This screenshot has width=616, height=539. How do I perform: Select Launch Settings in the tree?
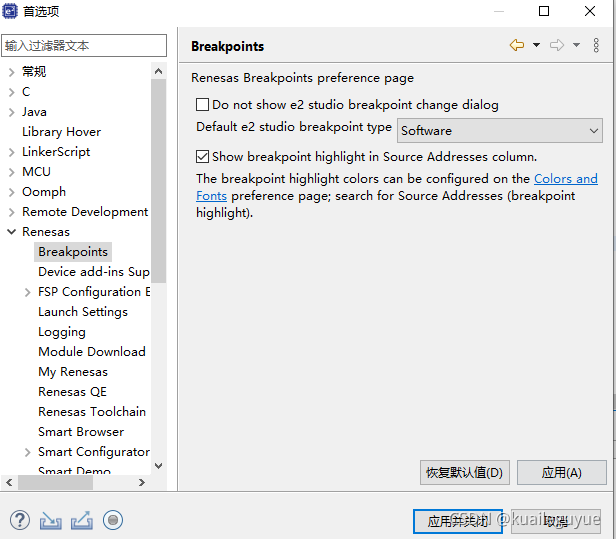coord(83,312)
